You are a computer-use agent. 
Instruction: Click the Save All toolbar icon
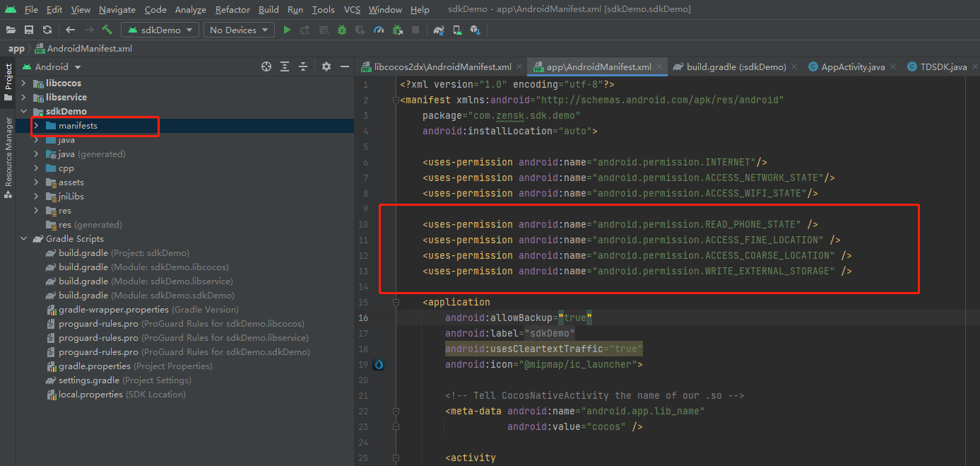coord(29,30)
